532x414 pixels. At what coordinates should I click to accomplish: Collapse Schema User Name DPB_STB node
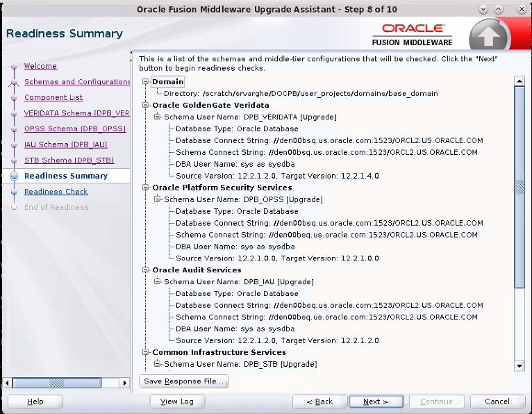(x=157, y=364)
